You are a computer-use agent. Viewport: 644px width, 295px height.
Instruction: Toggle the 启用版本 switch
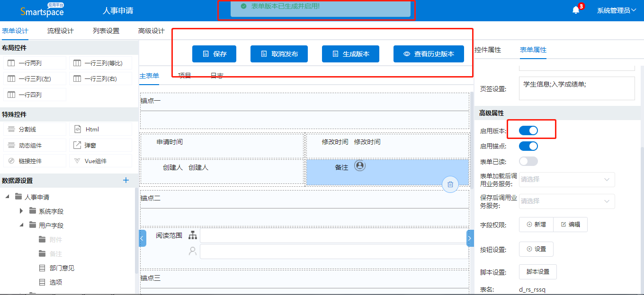(x=528, y=130)
